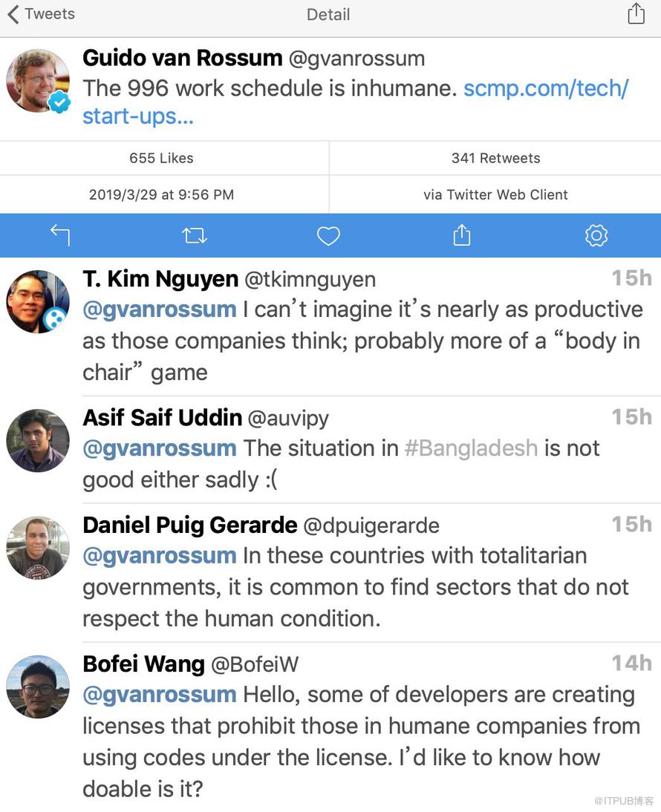This screenshot has width=661, height=812.
Task: Open Daniel Puig Gerarde's reply tweet
Action: click(356, 587)
